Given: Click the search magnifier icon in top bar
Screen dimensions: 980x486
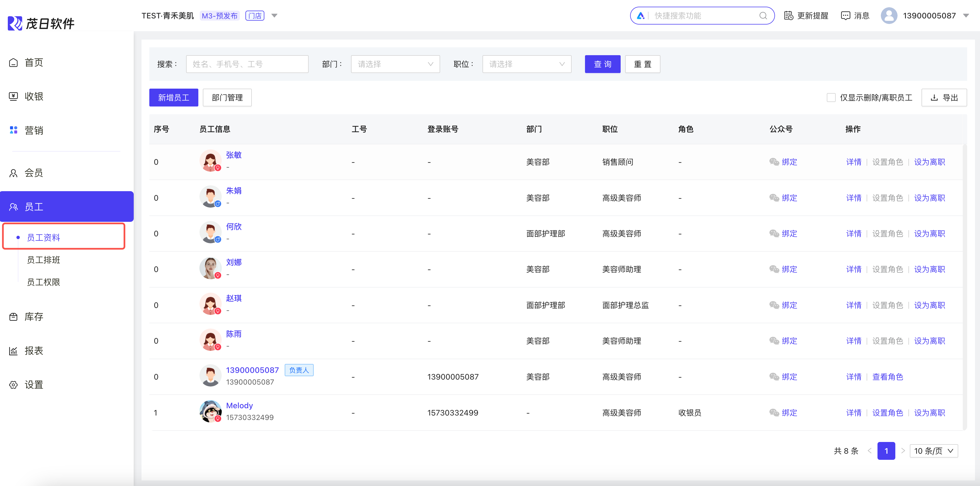Looking at the screenshot, I should coord(763,16).
